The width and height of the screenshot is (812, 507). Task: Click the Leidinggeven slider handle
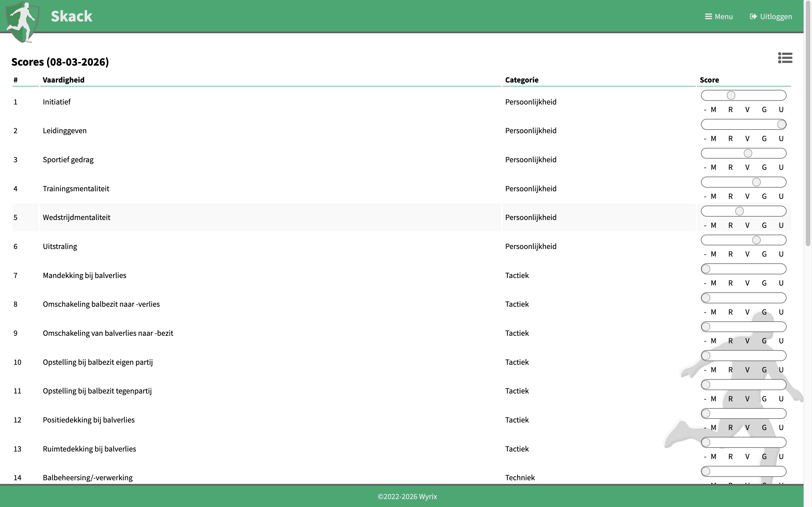pos(781,124)
